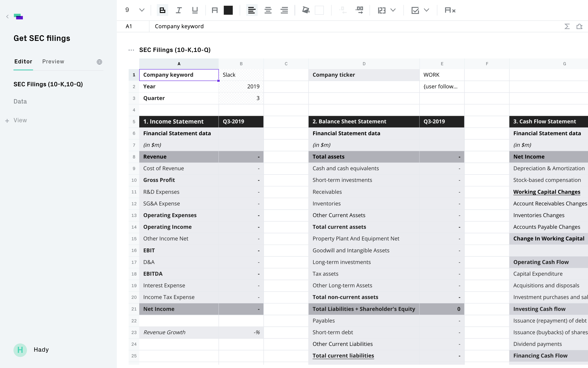Clear formatting icon

[450, 10]
